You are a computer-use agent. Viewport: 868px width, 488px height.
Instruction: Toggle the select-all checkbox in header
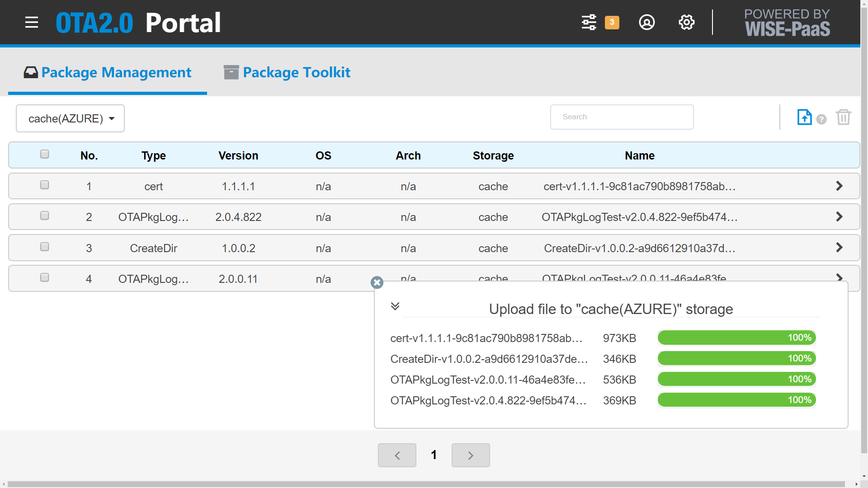click(x=44, y=154)
